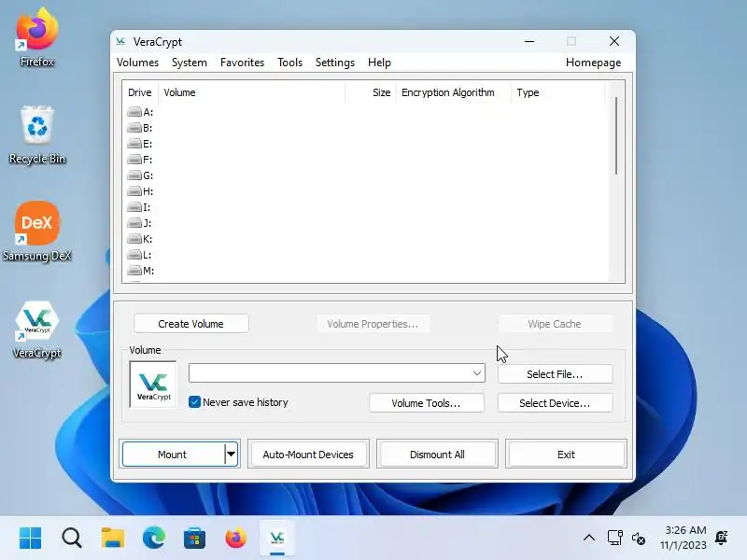Launch Samsung DeX desktop shortcut
The image size is (747, 560).
36,232
